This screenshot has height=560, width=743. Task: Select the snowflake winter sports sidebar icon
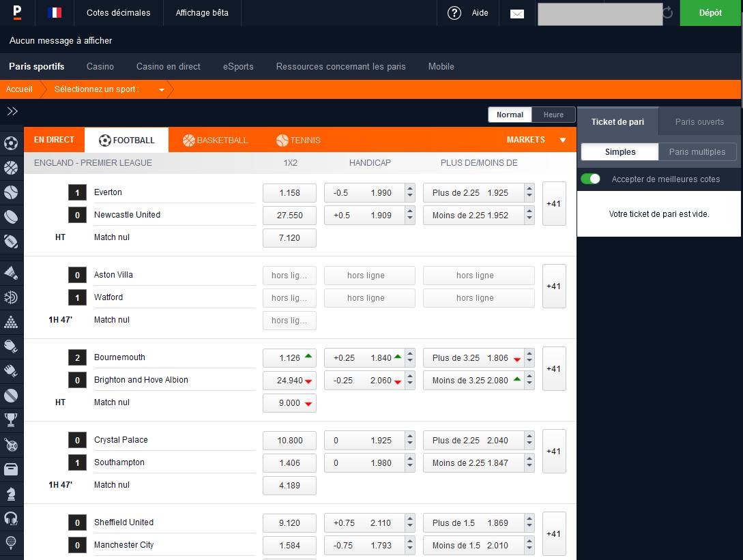click(11, 297)
